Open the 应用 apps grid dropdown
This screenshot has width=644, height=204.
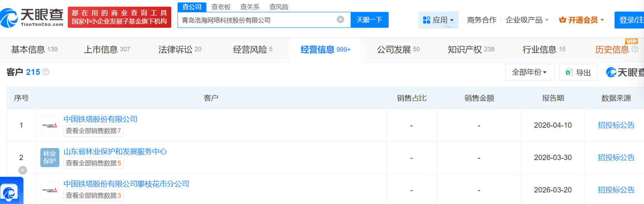[438, 20]
